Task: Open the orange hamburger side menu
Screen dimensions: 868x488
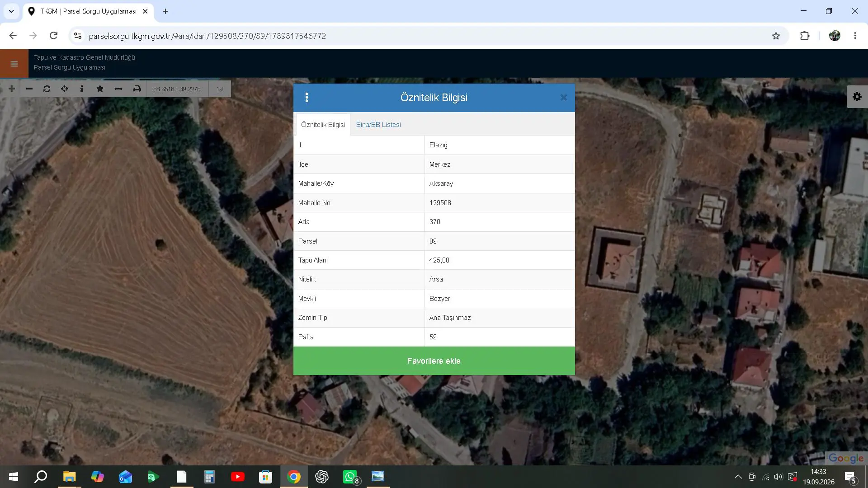Action: pyautogui.click(x=14, y=64)
